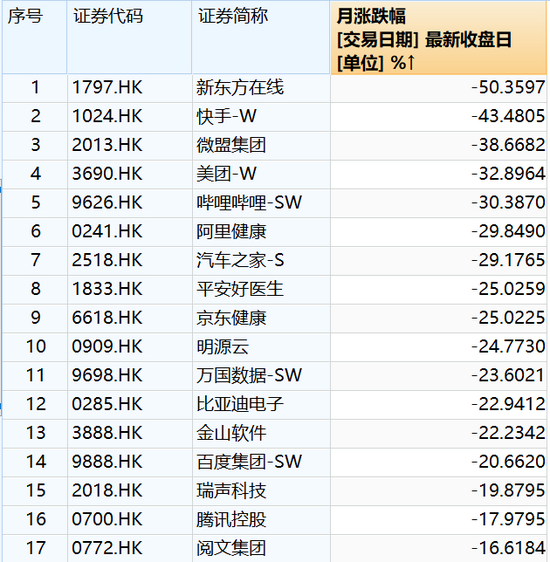Screen dimensions: 550x562
Task: Click row number 10 for 明源云
Action: pyautogui.click(x=36, y=347)
